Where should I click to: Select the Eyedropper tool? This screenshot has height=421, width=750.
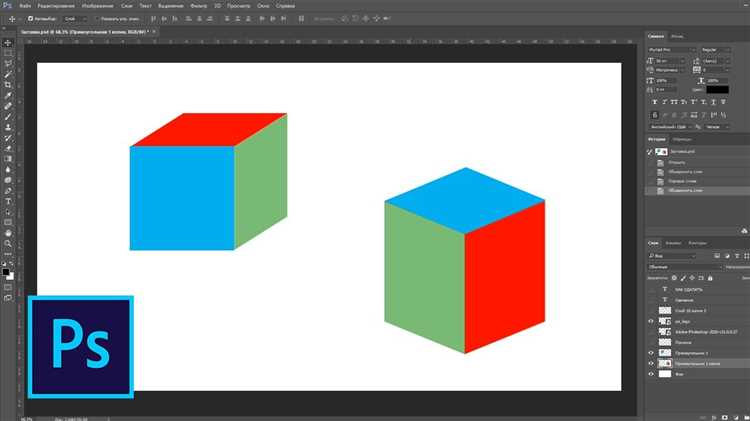point(8,96)
